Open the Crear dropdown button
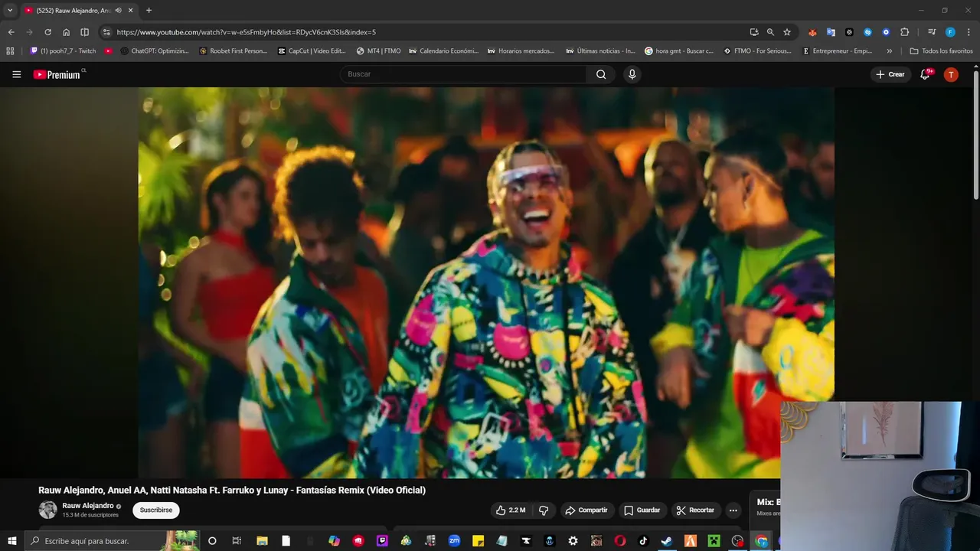The width and height of the screenshot is (980, 551). point(890,74)
